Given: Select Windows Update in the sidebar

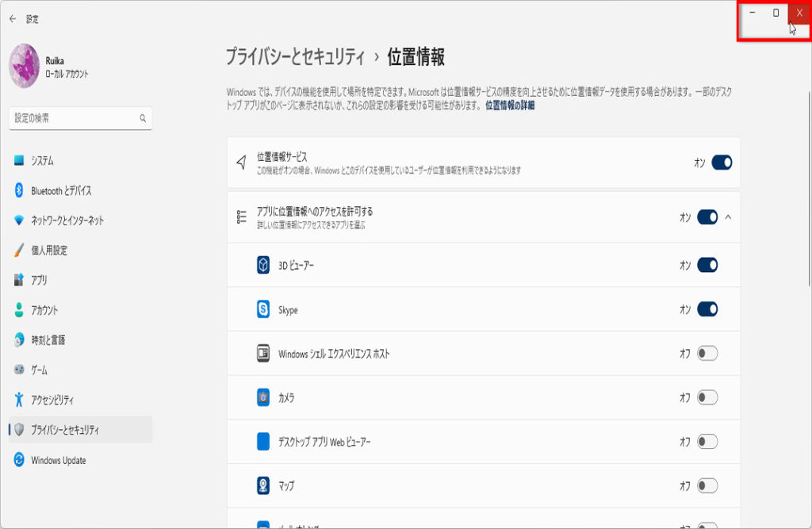Looking at the screenshot, I should (58, 460).
